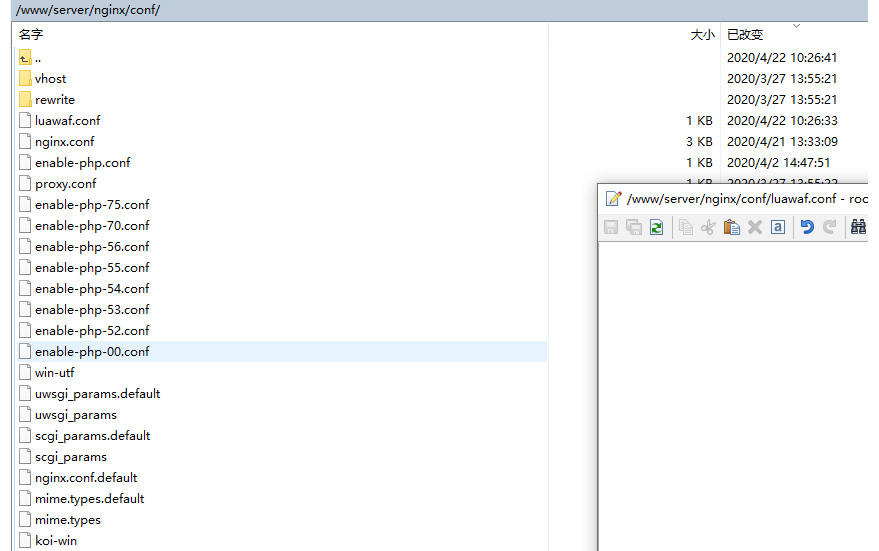Select the win-utf file name
The width and height of the screenshot is (879, 551).
click(x=54, y=372)
